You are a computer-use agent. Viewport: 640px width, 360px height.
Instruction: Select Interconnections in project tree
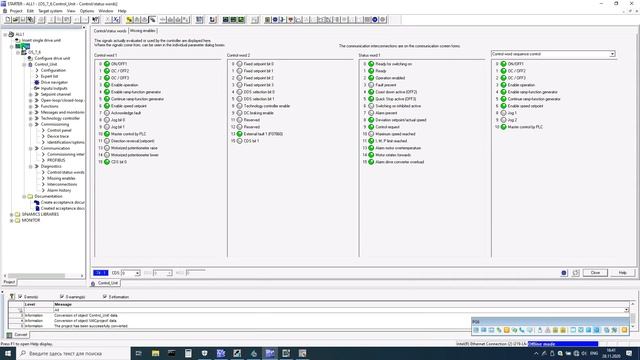[x=62, y=184]
